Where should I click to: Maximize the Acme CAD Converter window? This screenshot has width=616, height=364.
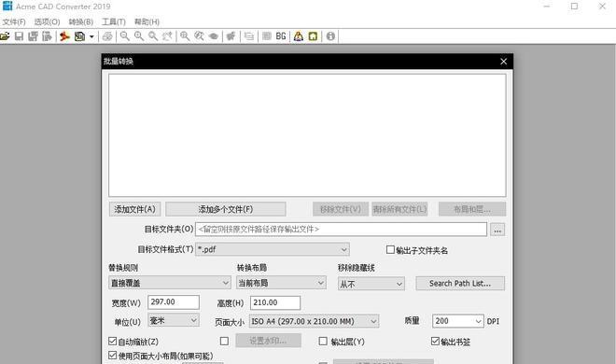[574, 7]
